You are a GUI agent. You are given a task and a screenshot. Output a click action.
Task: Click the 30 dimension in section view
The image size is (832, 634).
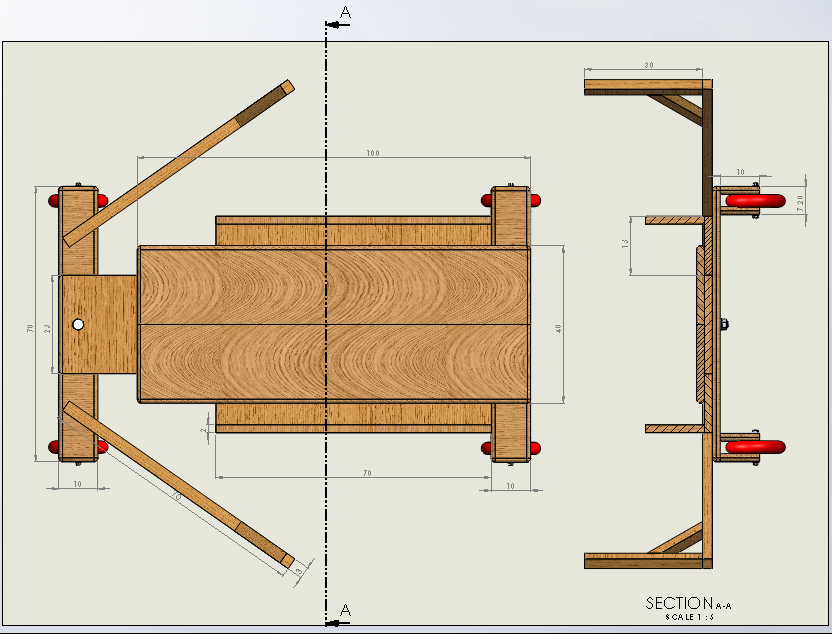pyautogui.click(x=649, y=65)
